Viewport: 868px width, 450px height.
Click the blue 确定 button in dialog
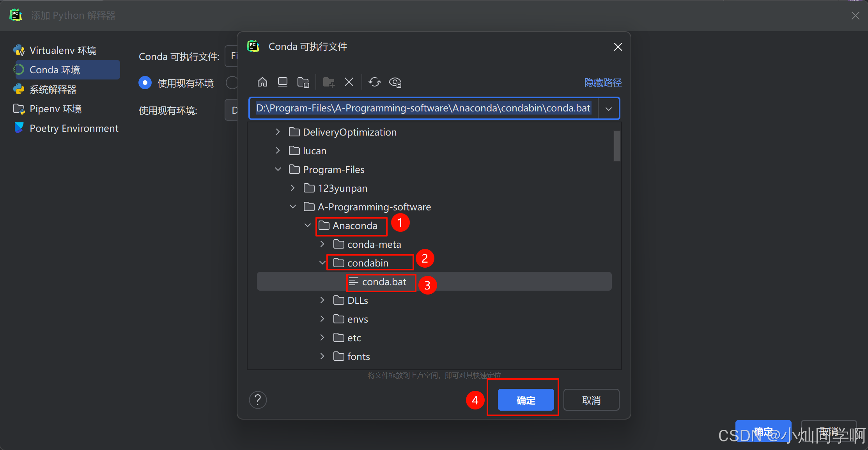(526, 400)
